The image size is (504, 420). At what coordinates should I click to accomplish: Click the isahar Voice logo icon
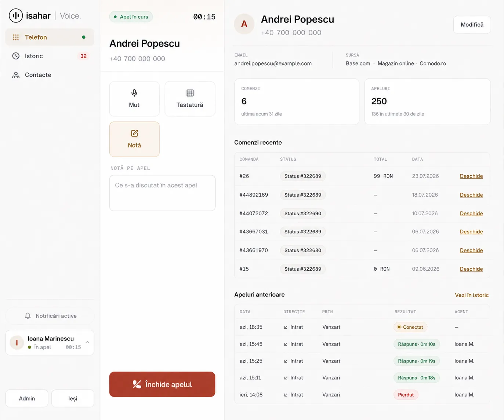point(16,16)
